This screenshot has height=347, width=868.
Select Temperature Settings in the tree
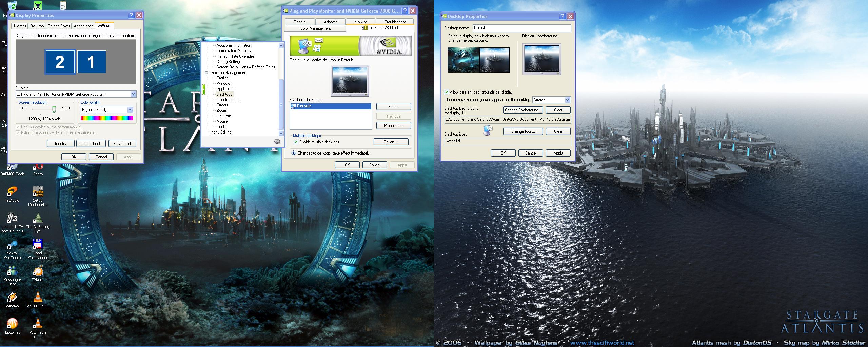pyautogui.click(x=234, y=51)
